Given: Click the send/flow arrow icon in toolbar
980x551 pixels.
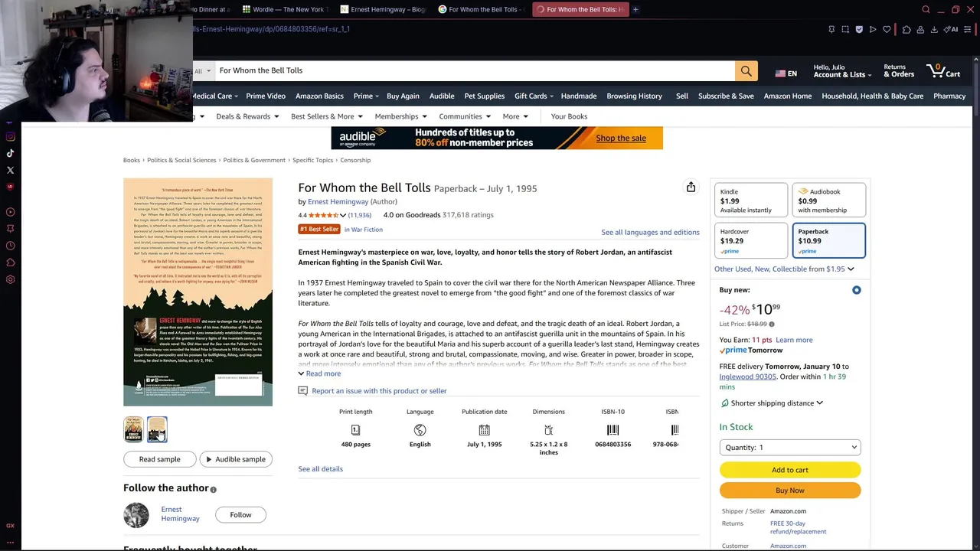Looking at the screenshot, I should 873,29.
